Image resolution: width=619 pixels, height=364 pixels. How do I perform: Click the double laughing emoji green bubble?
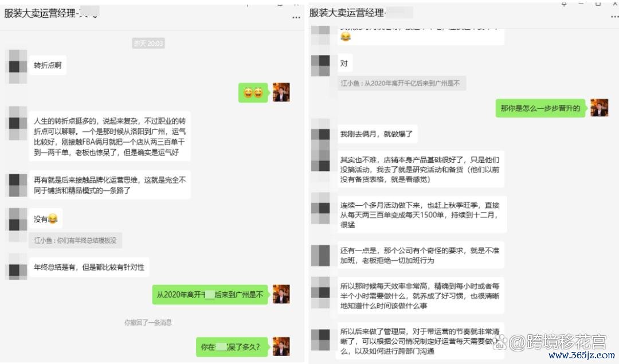pyautogui.click(x=253, y=93)
